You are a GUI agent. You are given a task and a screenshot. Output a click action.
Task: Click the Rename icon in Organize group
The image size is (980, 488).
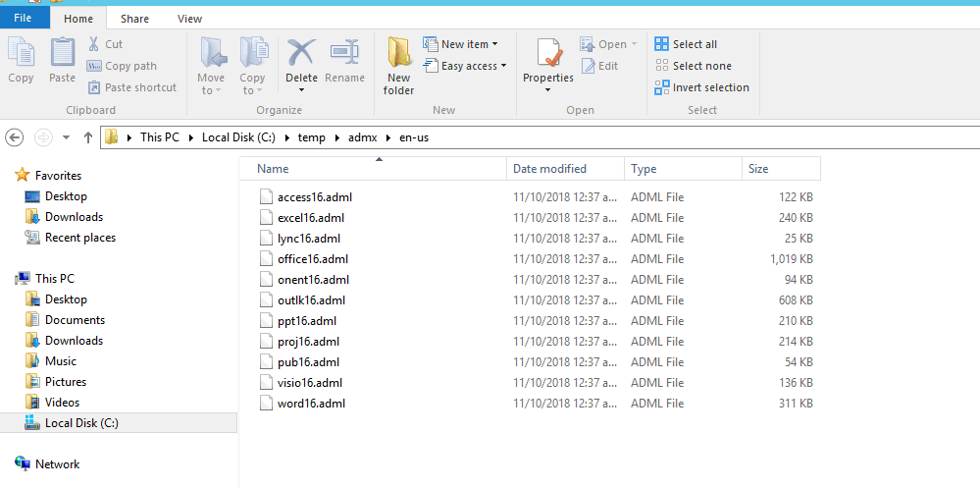pos(344,54)
